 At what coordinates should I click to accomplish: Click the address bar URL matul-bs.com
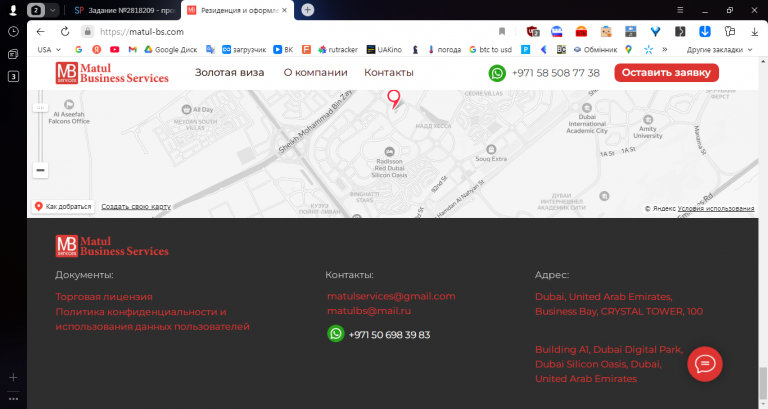142,32
